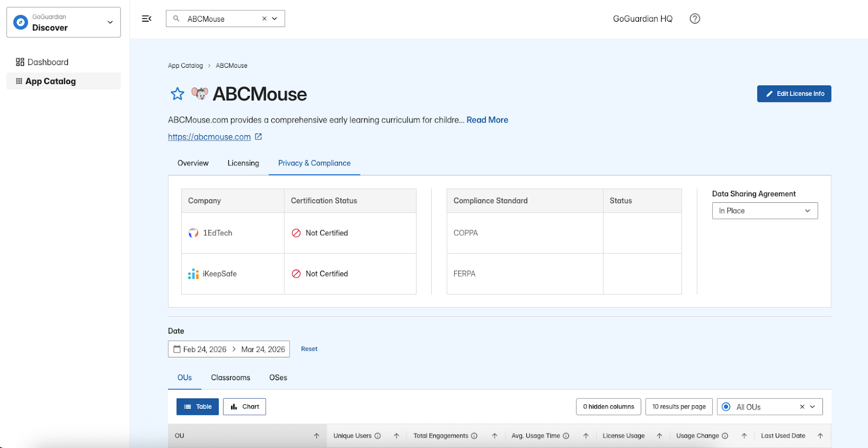
Task: Click the Unique Users info icon
Action: tap(378, 436)
